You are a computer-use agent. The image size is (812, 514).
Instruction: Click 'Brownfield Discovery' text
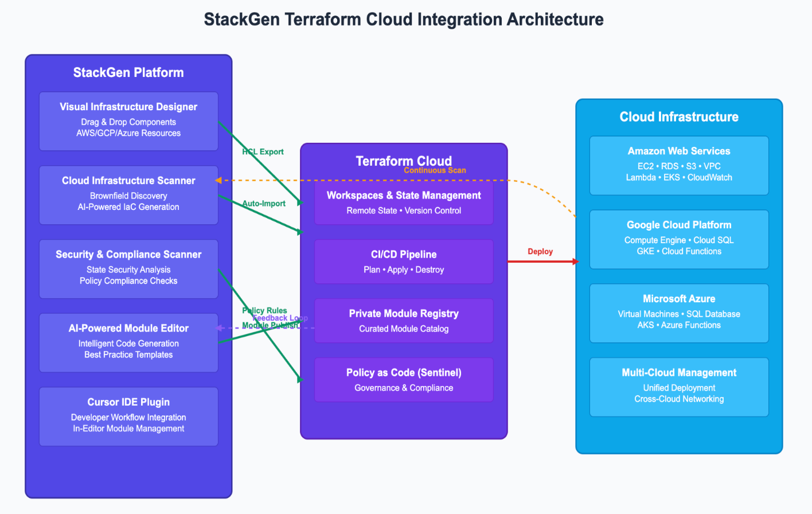(128, 196)
